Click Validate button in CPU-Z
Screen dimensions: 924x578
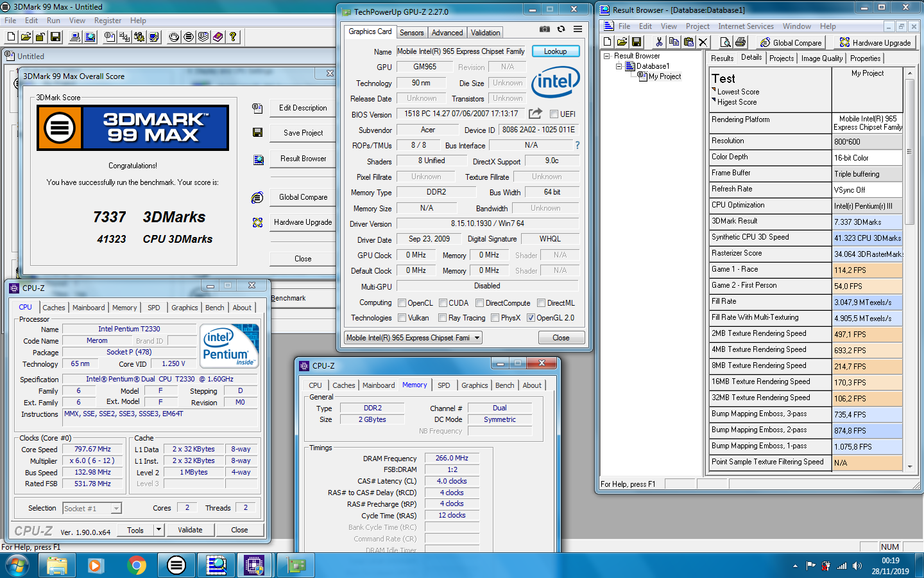tap(190, 530)
